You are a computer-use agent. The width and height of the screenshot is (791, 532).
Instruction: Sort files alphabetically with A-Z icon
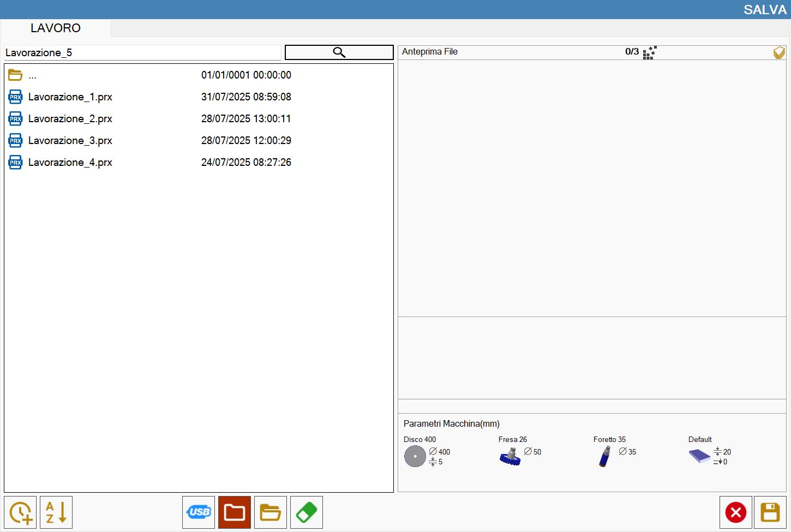pyautogui.click(x=56, y=512)
